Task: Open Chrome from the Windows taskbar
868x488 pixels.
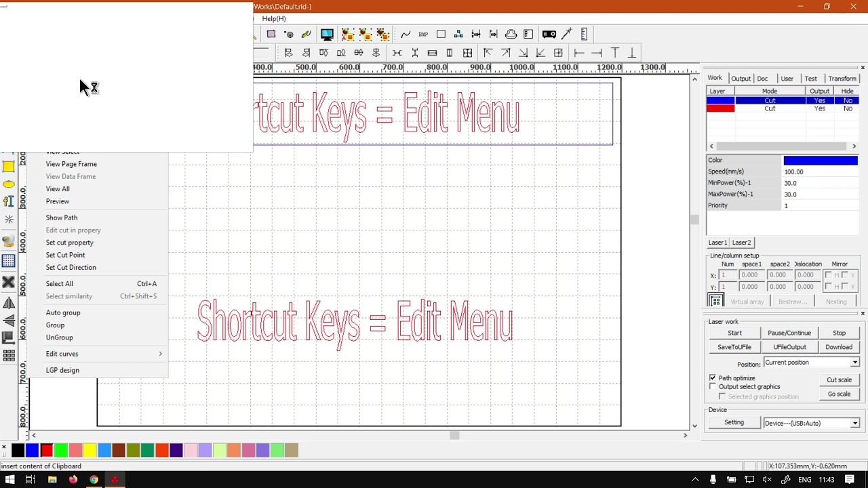Action: pyautogui.click(x=94, y=479)
